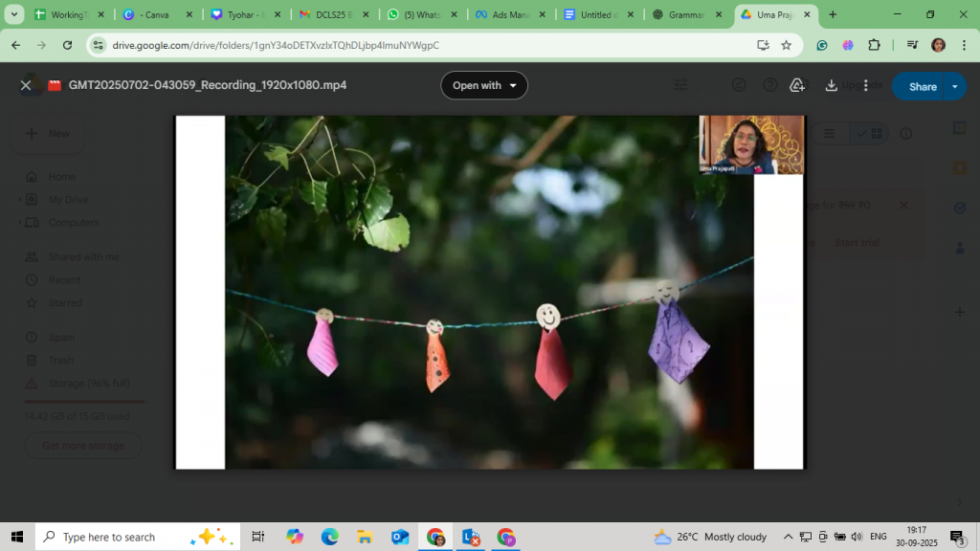Toggle the volume speaker icon in the system tray
980x551 pixels.
point(857,537)
